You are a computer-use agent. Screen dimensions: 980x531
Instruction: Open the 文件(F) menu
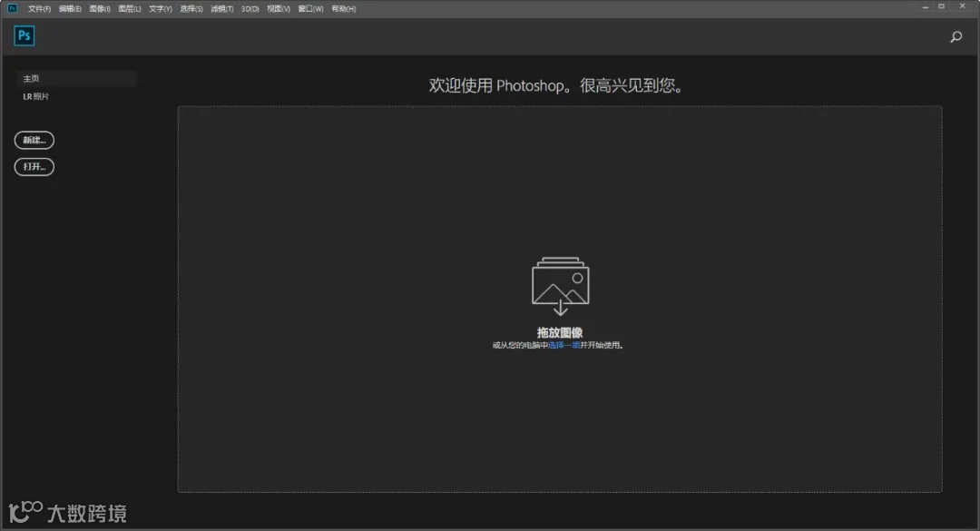(39, 9)
